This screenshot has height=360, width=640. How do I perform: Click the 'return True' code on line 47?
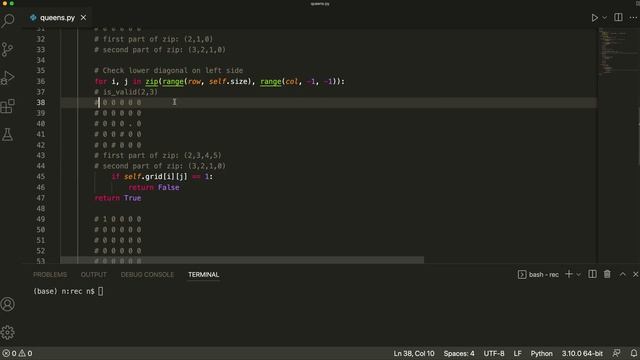118,198
